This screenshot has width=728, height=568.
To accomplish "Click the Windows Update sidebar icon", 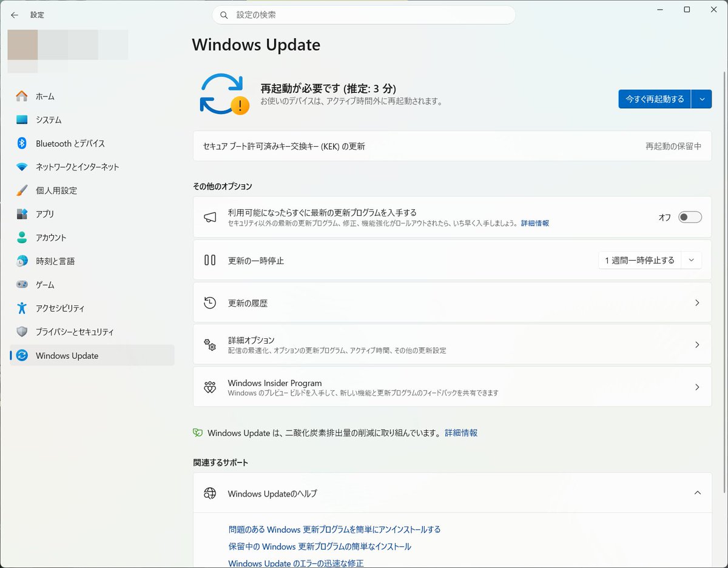I will pos(22,356).
